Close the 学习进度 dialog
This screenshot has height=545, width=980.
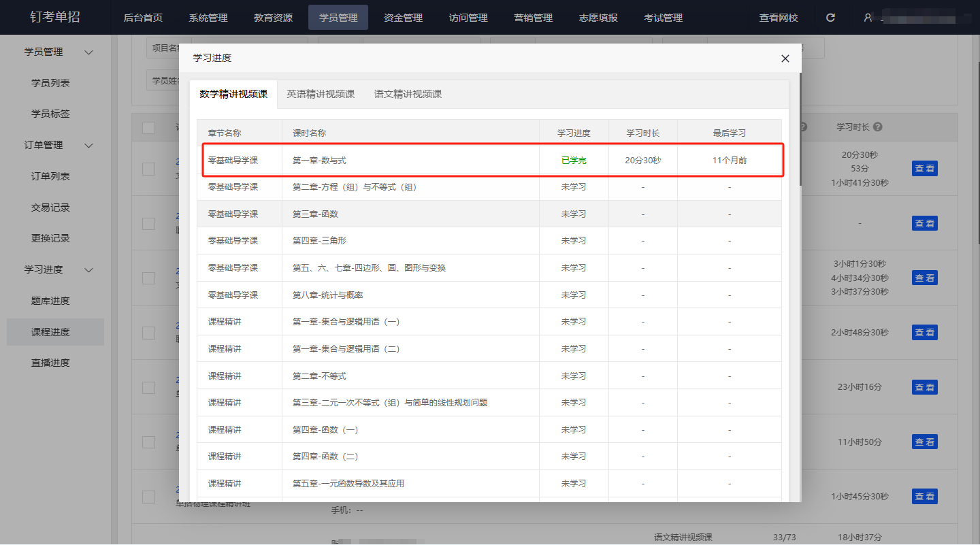tap(785, 59)
